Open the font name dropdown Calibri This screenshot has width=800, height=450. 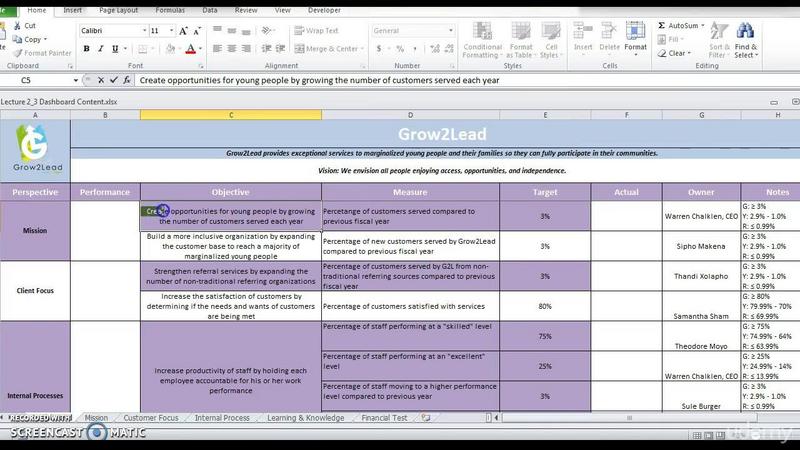pyautogui.click(x=144, y=31)
